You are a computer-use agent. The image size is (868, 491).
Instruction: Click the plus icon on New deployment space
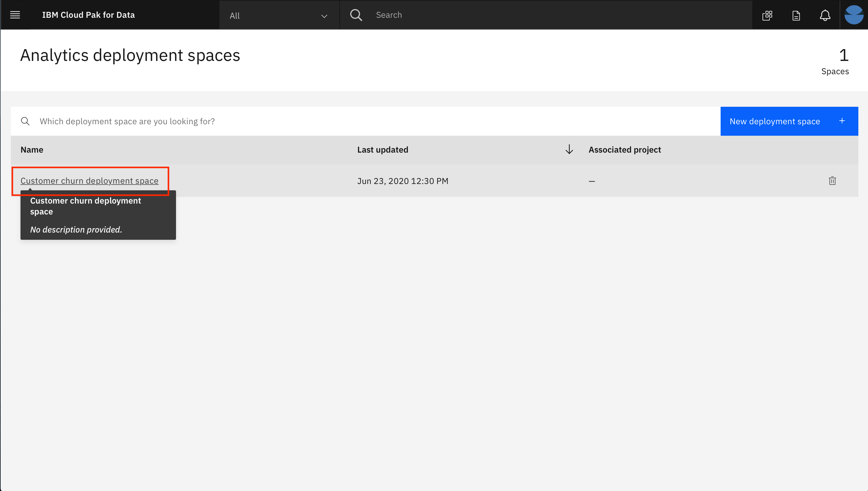842,121
